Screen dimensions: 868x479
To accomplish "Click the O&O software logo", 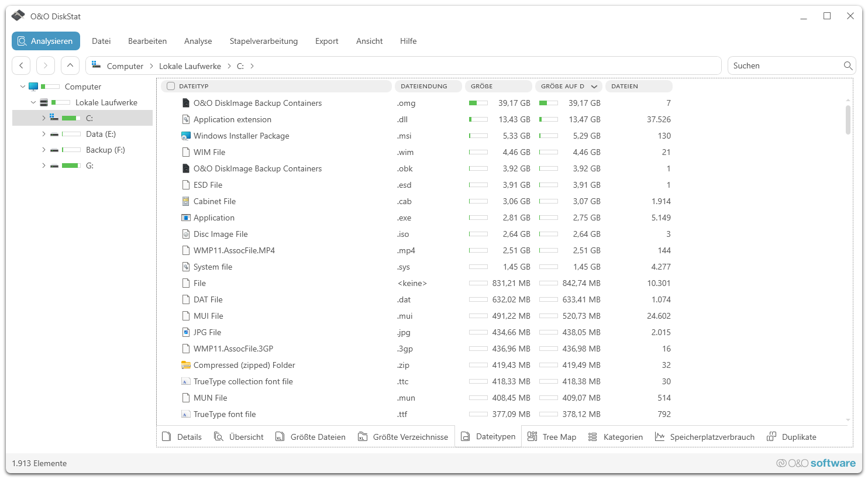I will (816, 463).
